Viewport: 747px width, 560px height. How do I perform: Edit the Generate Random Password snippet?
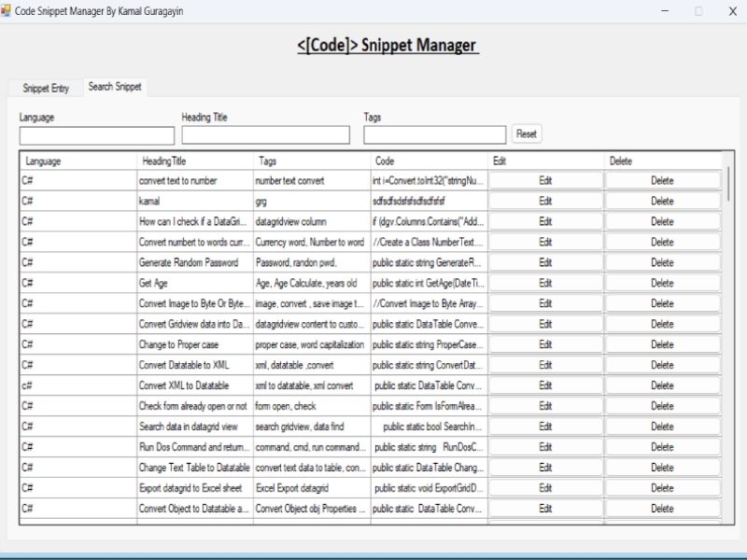(545, 262)
